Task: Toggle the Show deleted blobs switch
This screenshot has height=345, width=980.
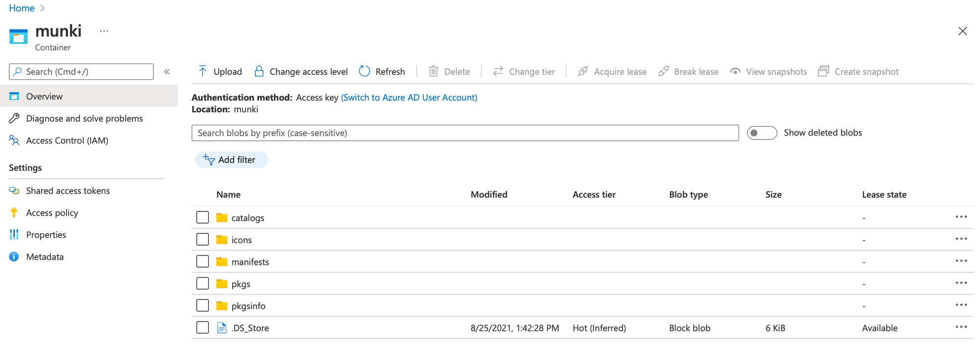Action: [x=761, y=133]
